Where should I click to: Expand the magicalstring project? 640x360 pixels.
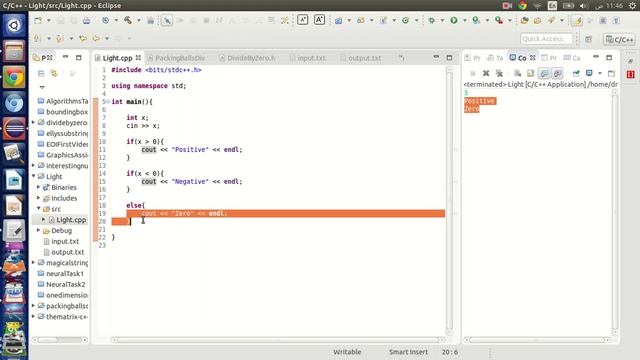[34, 262]
